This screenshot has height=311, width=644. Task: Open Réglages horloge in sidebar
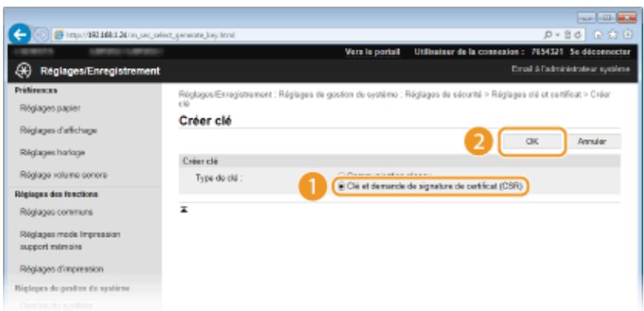pos(52,153)
